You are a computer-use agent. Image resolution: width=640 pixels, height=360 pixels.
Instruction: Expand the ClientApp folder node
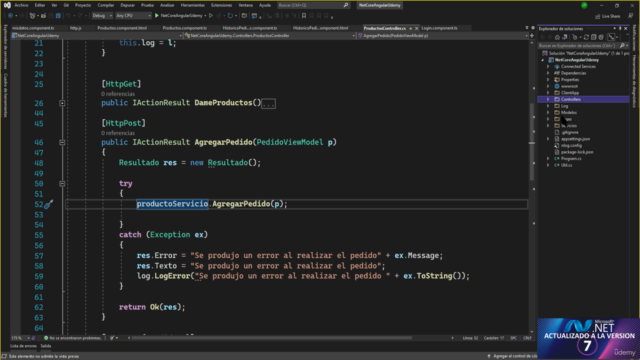548,93
